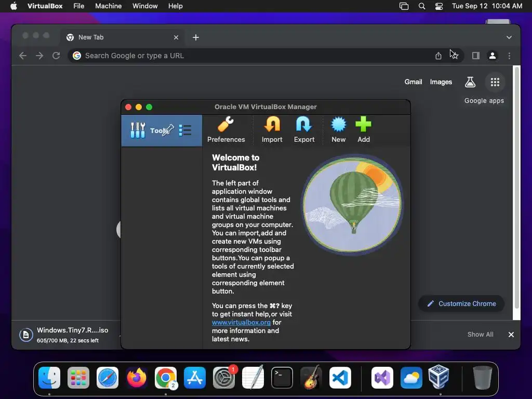Image resolution: width=532 pixels, height=399 pixels.
Task: Open Visual Studio from the Dock
Action: (x=382, y=377)
